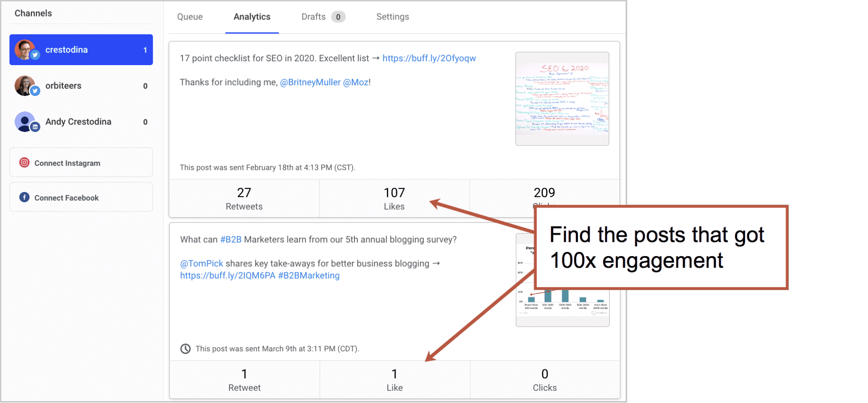Click the crestodina profile avatar

pyautogui.click(x=25, y=50)
